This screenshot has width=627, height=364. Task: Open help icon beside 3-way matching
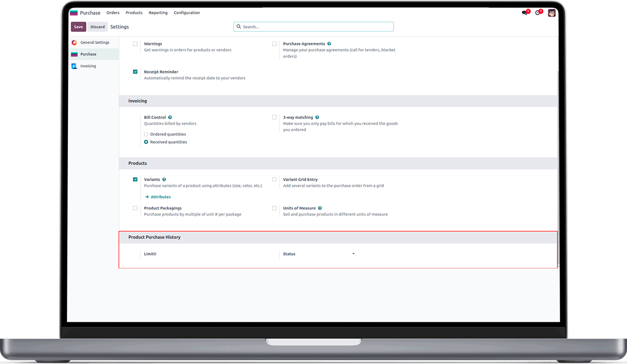317,118
